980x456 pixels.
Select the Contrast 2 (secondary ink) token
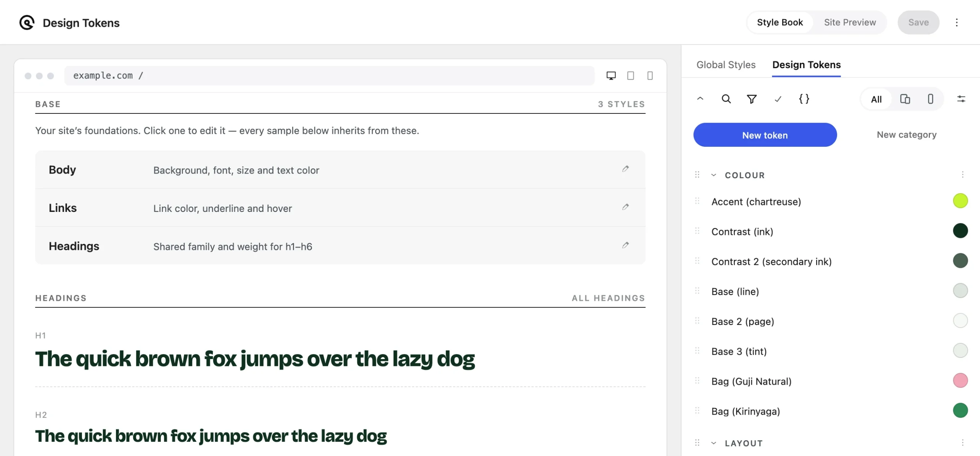tap(831, 261)
